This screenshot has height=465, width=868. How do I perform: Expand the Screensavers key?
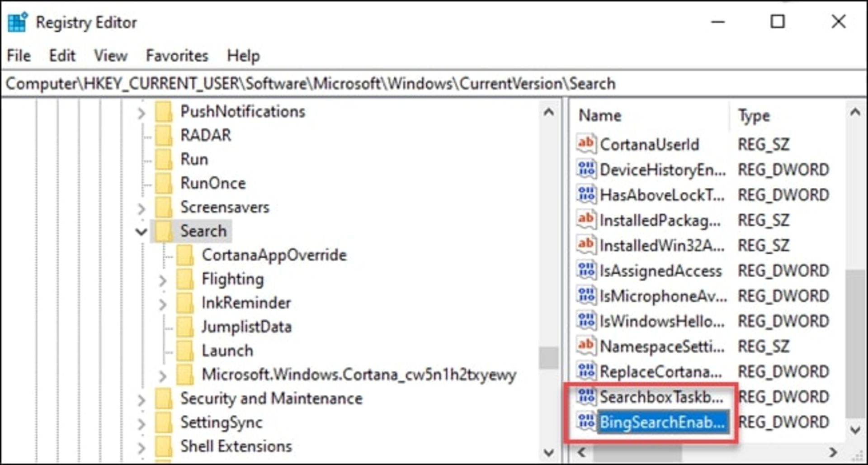142,208
